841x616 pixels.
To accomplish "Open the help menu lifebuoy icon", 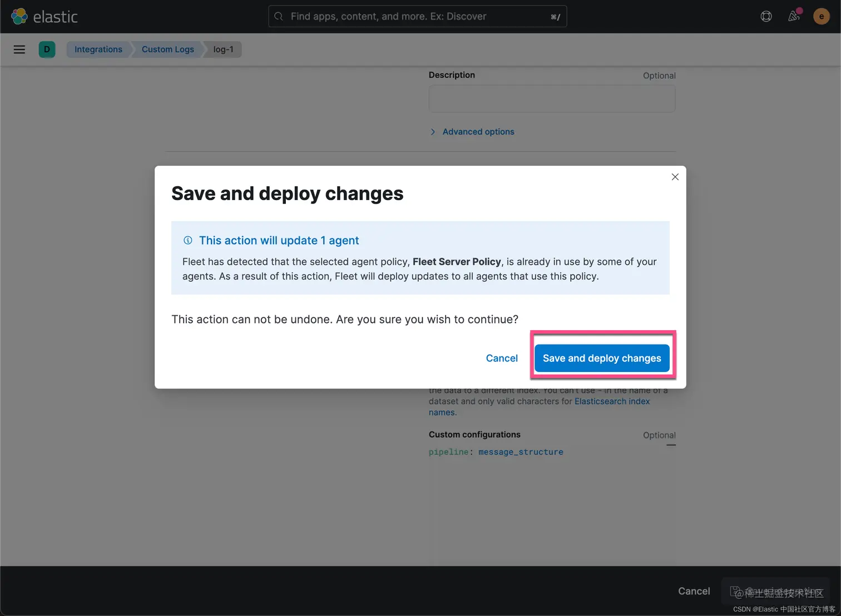I will coord(766,17).
